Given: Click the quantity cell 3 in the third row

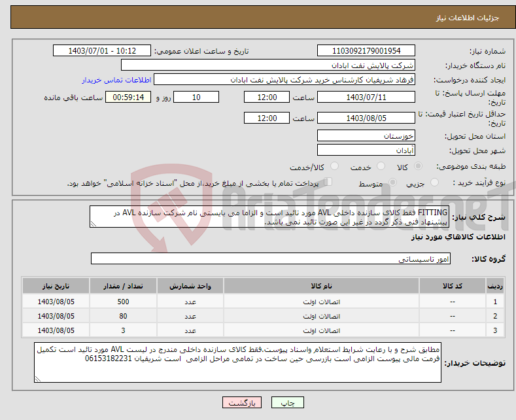Looking at the screenshot, I should [123, 330].
